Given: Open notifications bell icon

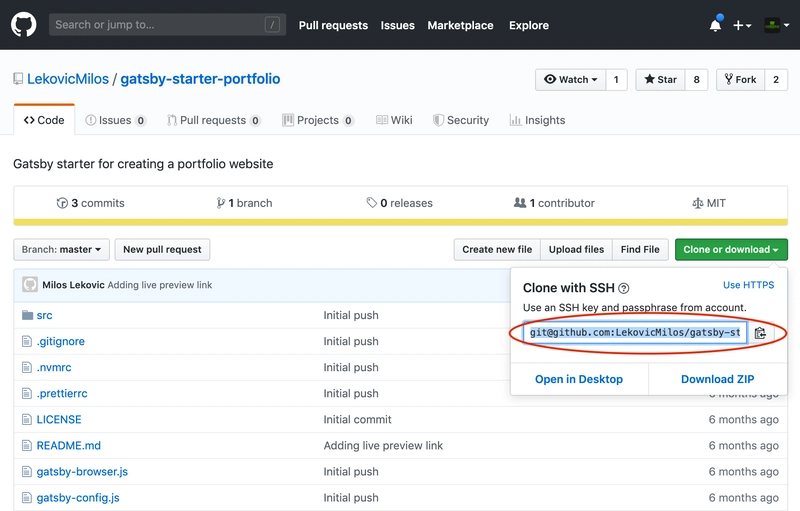Looking at the screenshot, I should (x=715, y=24).
